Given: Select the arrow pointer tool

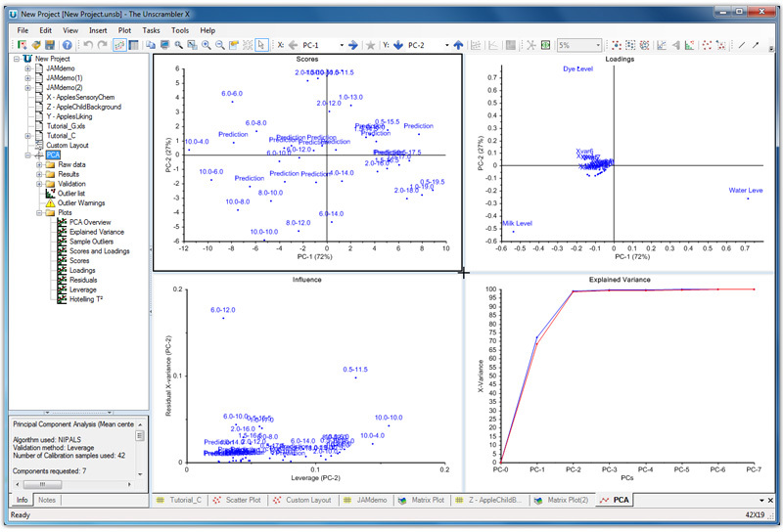Looking at the screenshot, I should (x=262, y=45).
